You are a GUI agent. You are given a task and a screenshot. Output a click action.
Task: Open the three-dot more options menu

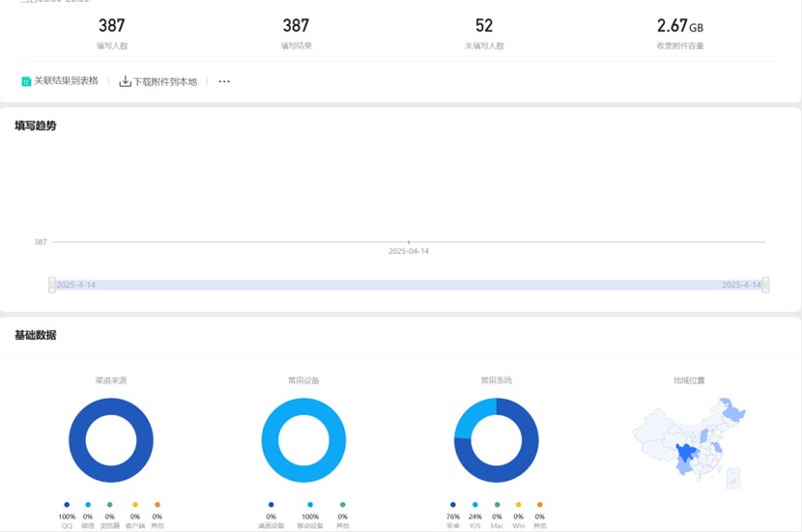224,82
